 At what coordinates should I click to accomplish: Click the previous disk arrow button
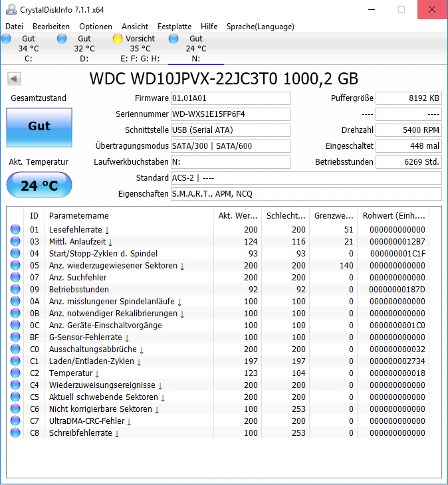(14, 78)
